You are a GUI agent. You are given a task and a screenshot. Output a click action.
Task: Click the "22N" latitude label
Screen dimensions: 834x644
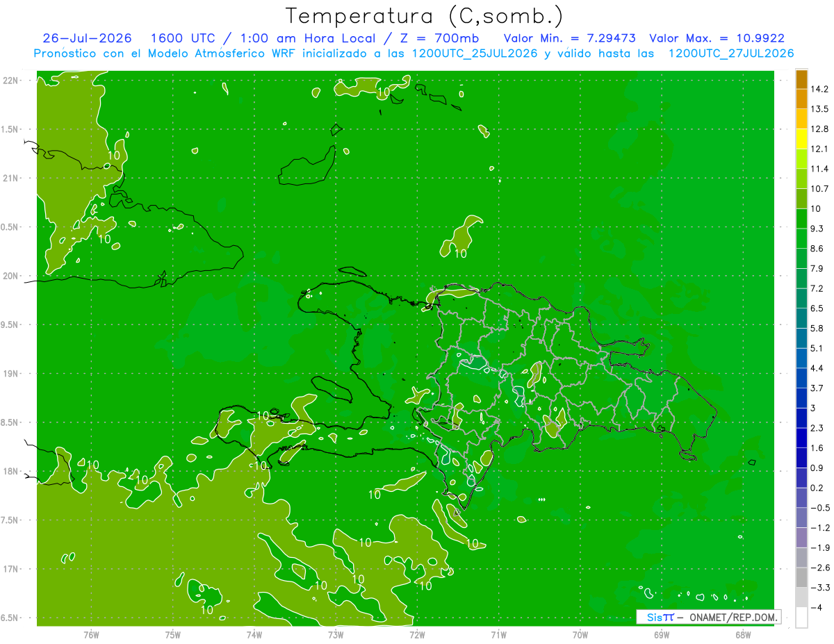click(12, 80)
